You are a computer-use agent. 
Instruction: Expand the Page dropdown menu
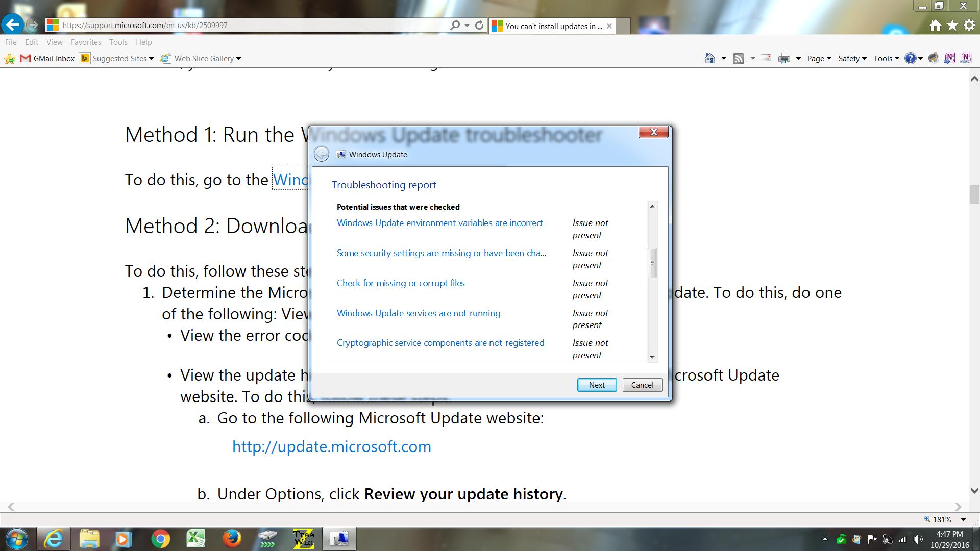click(x=819, y=58)
